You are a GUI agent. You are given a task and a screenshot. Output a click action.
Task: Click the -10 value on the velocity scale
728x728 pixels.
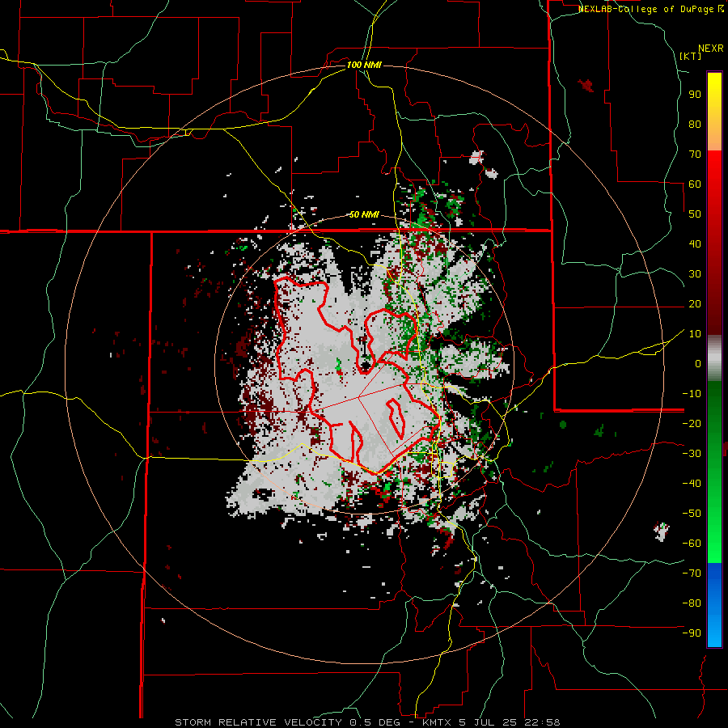[x=692, y=394]
